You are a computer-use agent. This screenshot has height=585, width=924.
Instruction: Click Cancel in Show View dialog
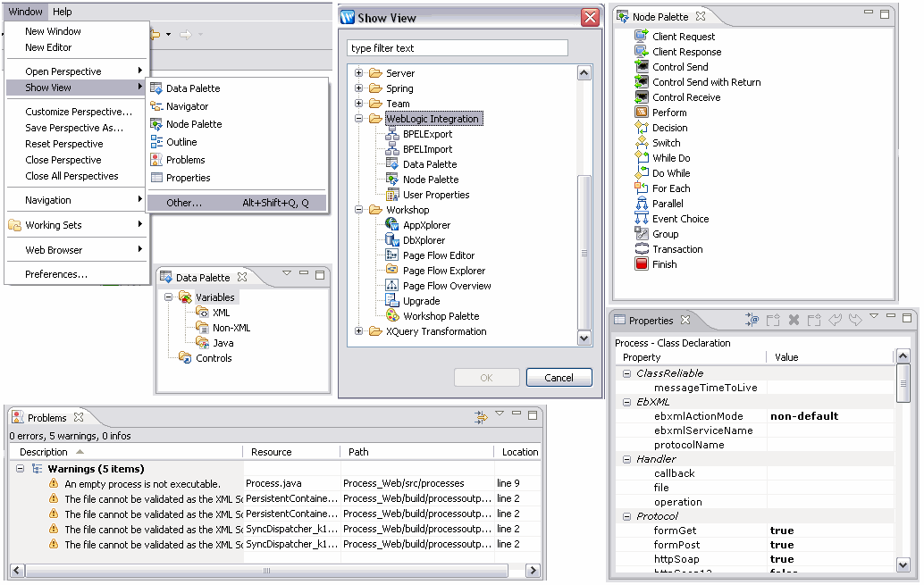pyautogui.click(x=559, y=378)
